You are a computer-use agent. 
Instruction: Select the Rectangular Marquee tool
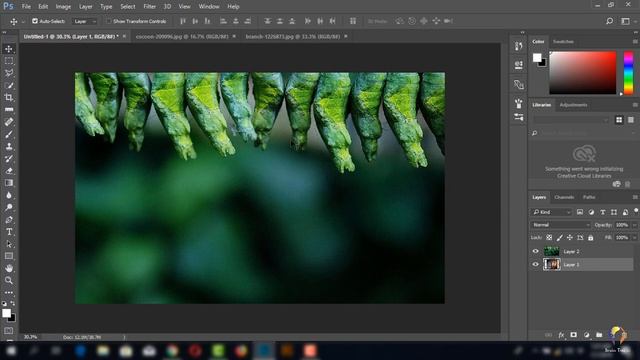[9, 61]
